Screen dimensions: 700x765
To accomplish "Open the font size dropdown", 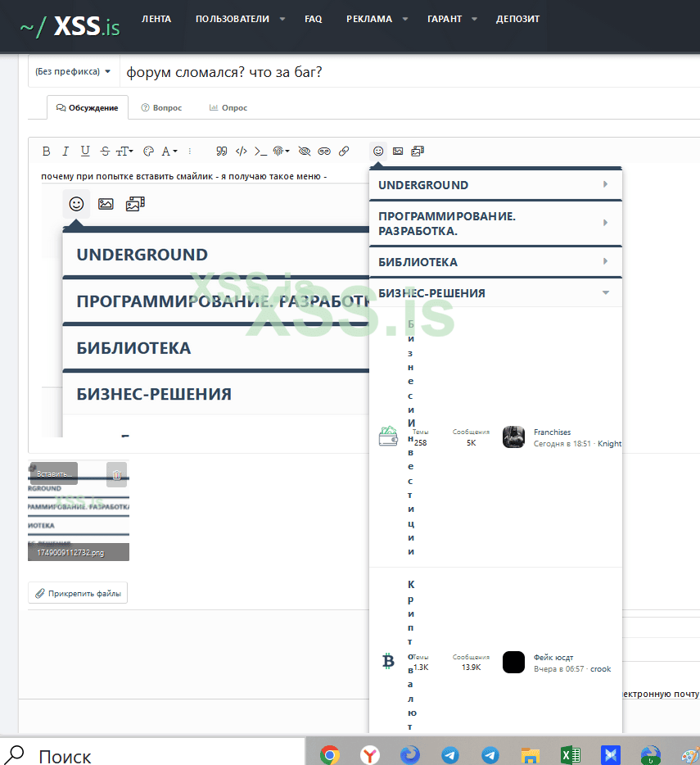I will click(124, 152).
